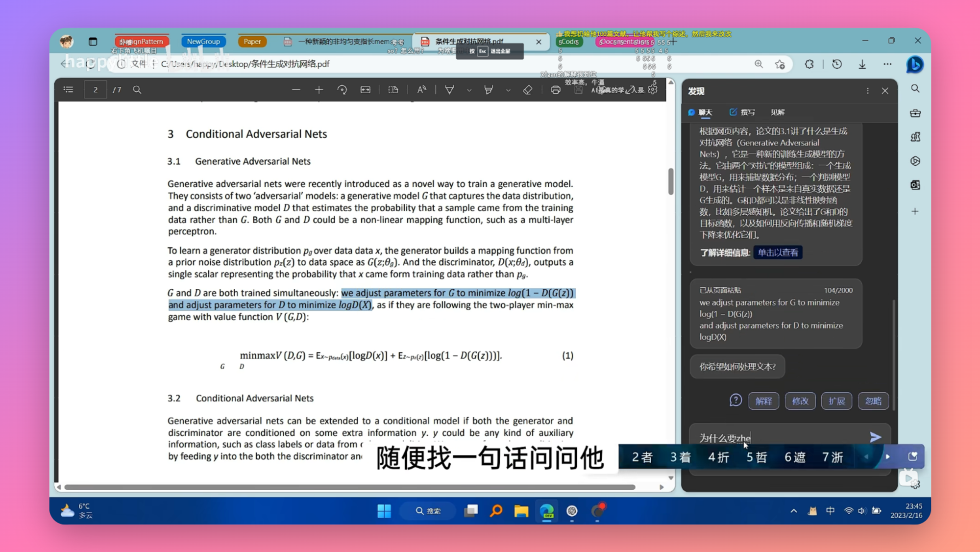
Task: Expand the Highlight tool options dropdown
Action: (x=508, y=90)
